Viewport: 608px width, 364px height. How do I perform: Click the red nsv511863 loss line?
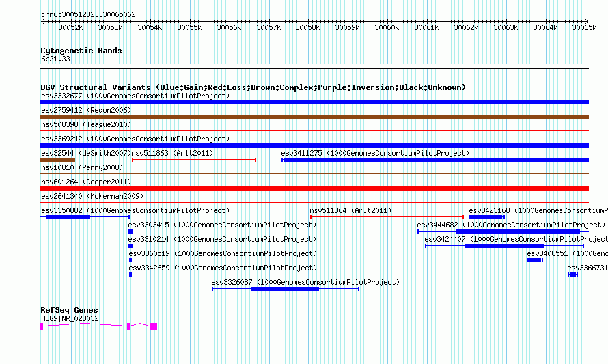click(194, 160)
